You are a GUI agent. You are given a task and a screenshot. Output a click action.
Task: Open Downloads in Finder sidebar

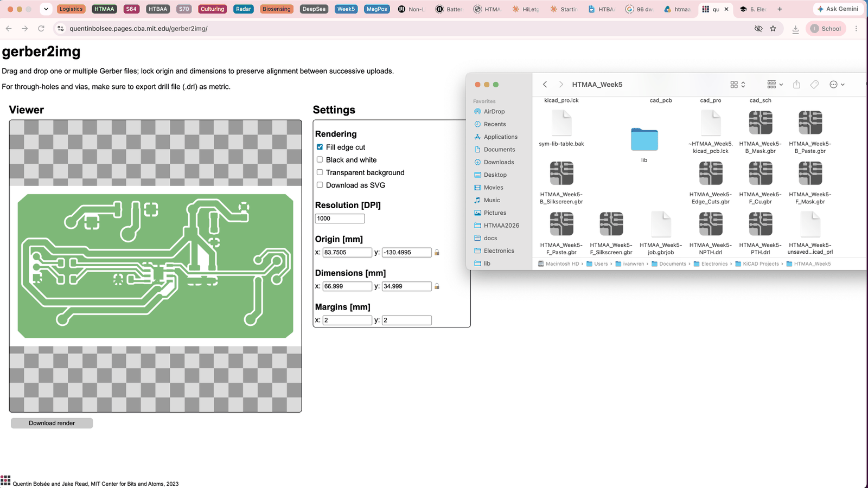(499, 162)
